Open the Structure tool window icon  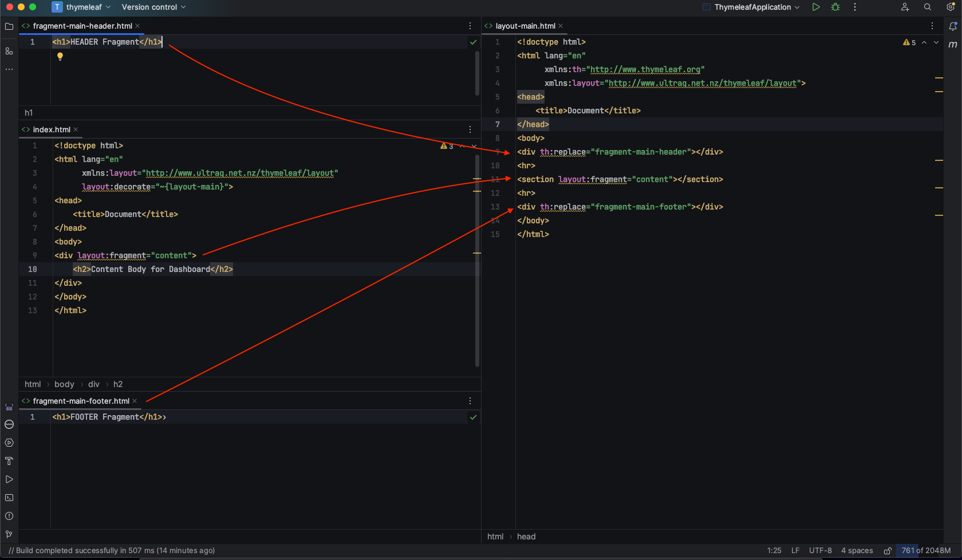click(9, 51)
